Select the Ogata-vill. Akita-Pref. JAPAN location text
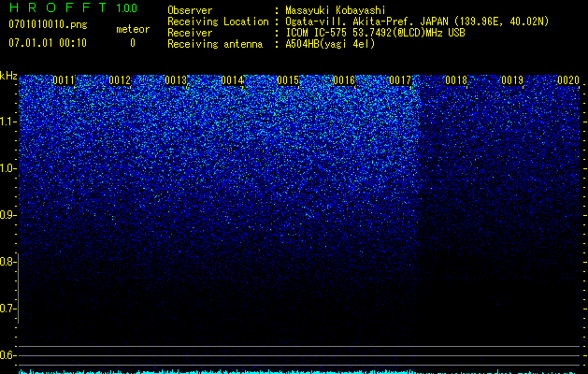Image resolution: width=588 pixels, height=374 pixels. 417,22
